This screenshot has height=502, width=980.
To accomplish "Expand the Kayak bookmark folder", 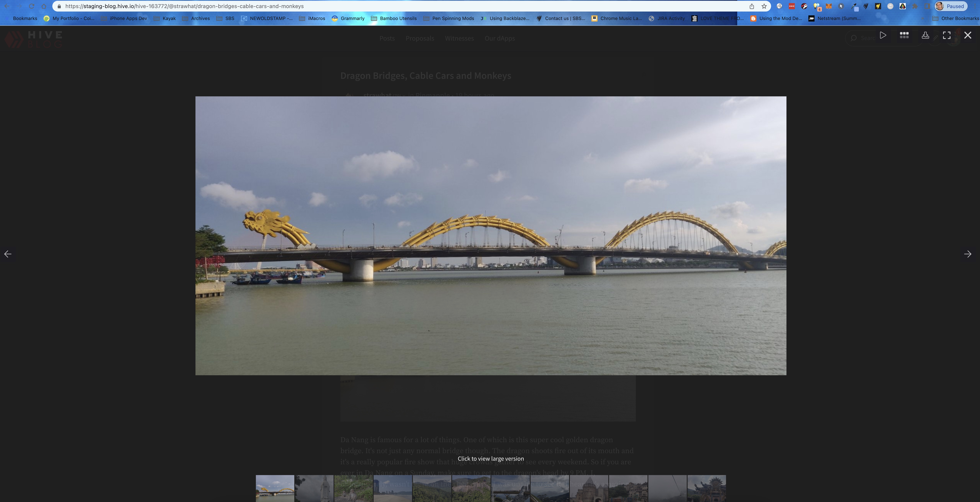I will [165, 18].
